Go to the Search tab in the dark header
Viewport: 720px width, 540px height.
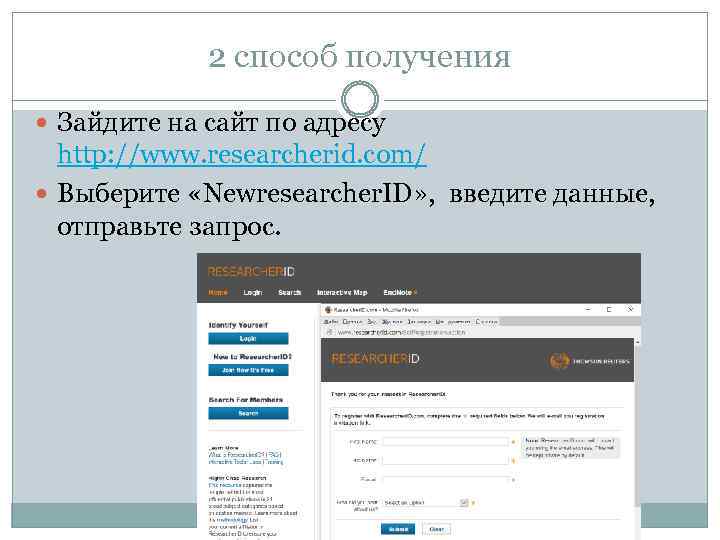pyautogui.click(x=289, y=292)
